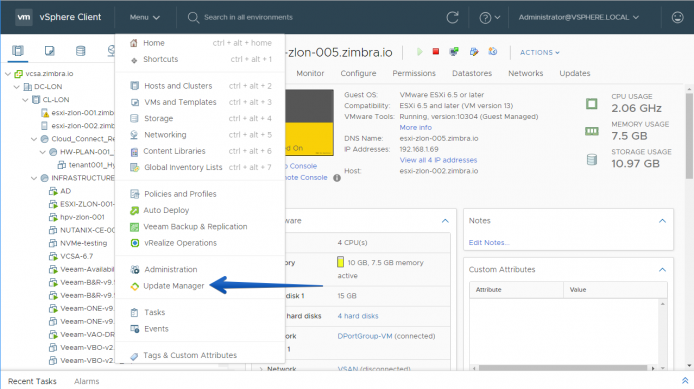This screenshot has width=694, height=389.
Task: Switch to the Datastores tab
Action: pyautogui.click(x=472, y=73)
